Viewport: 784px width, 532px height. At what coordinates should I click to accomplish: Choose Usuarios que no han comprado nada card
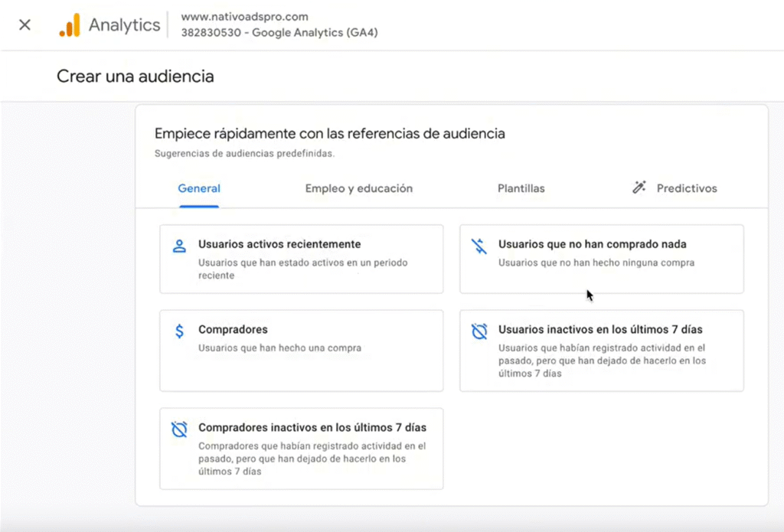pyautogui.click(x=602, y=259)
